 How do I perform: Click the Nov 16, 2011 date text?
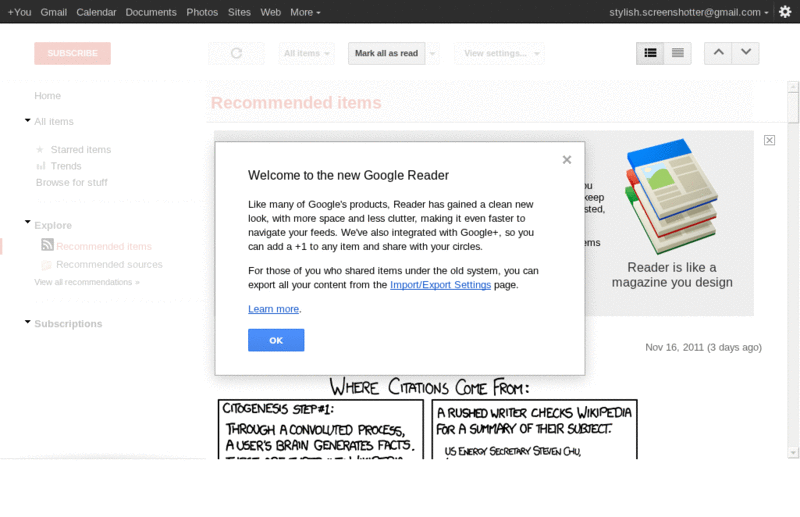(703, 347)
